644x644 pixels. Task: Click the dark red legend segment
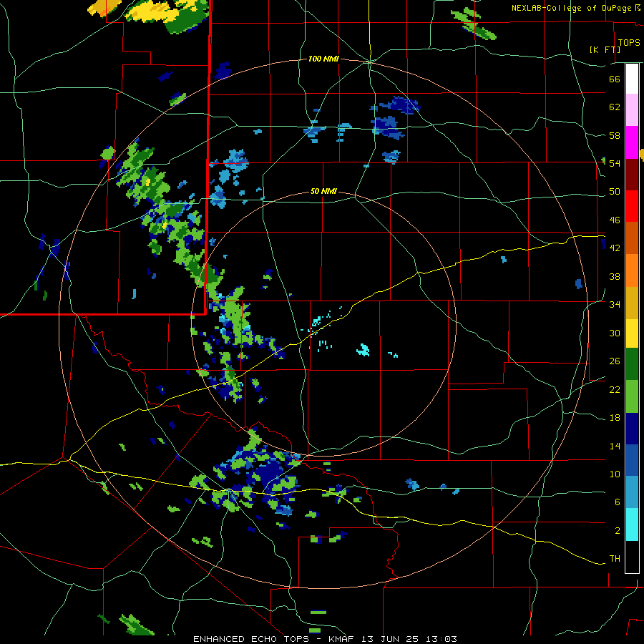(632, 175)
